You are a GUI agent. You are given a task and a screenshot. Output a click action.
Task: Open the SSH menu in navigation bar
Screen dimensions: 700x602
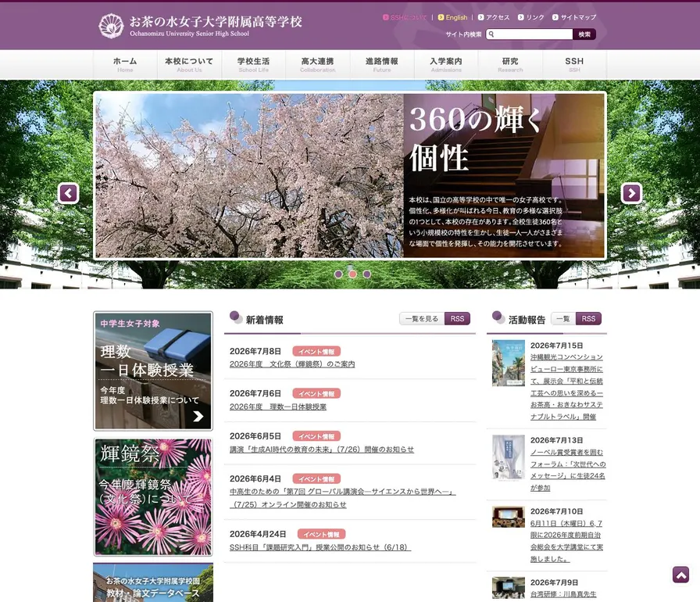pyautogui.click(x=574, y=64)
